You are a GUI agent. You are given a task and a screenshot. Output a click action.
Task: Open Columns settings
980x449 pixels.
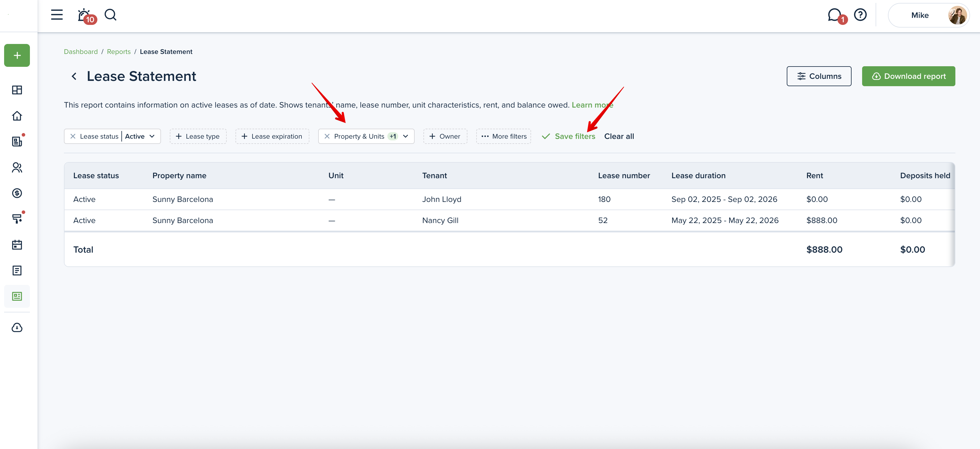(819, 76)
